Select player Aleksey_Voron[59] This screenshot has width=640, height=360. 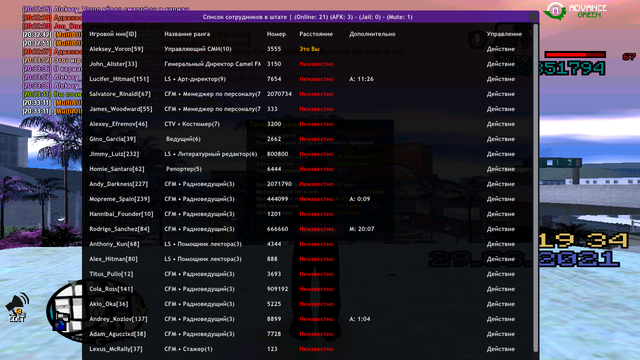(116, 49)
